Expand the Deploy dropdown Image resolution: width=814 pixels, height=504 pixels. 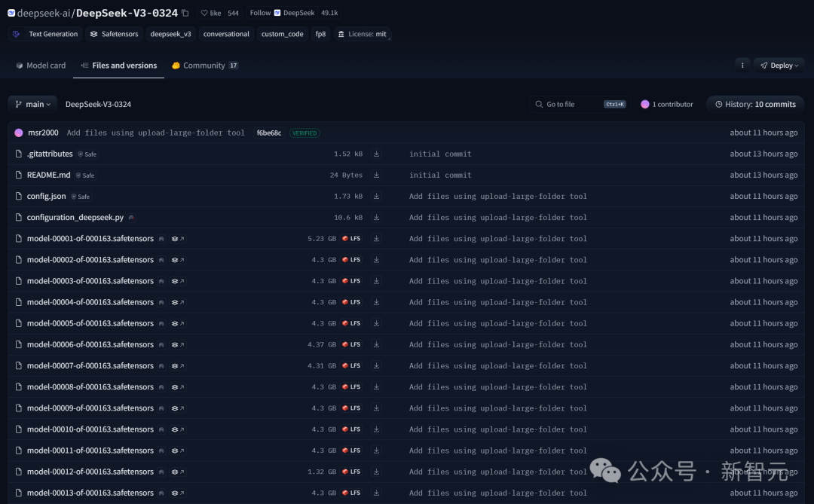click(x=779, y=66)
